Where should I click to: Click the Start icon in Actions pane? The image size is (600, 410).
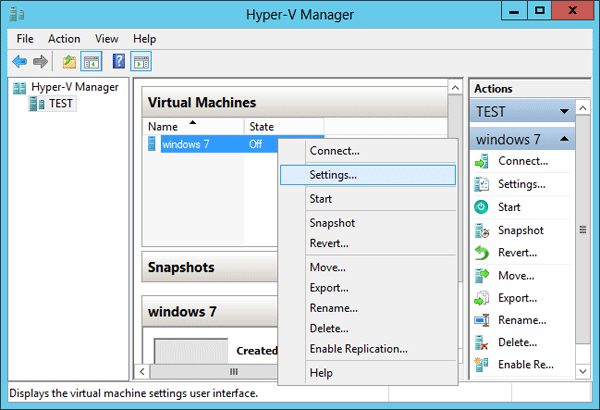click(482, 207)
